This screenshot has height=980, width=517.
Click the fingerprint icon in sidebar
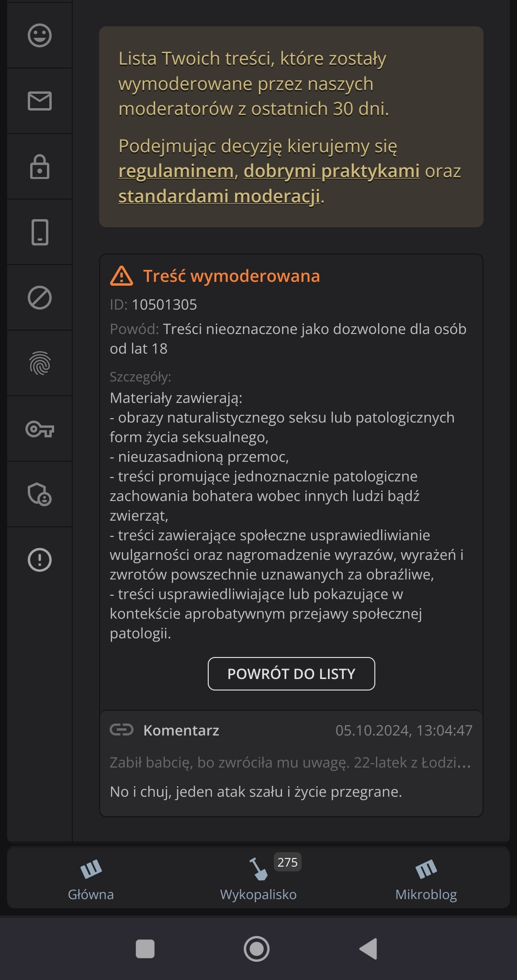40,363
